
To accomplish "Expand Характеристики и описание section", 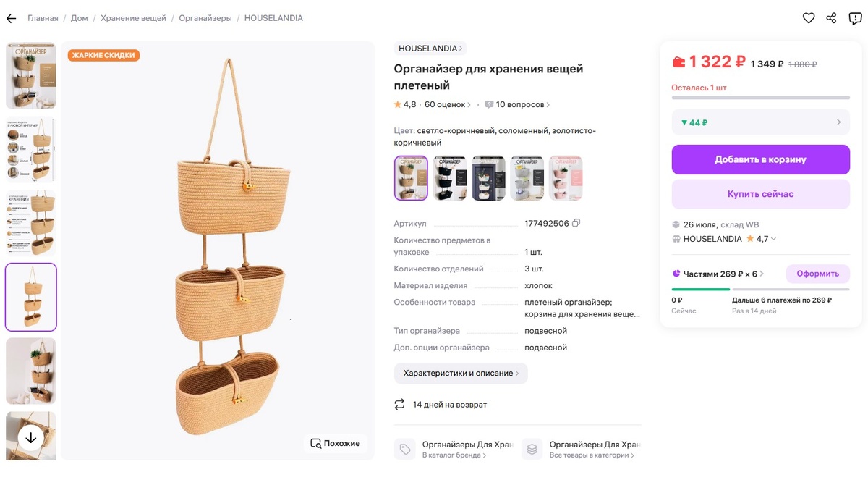I will 461,374.
